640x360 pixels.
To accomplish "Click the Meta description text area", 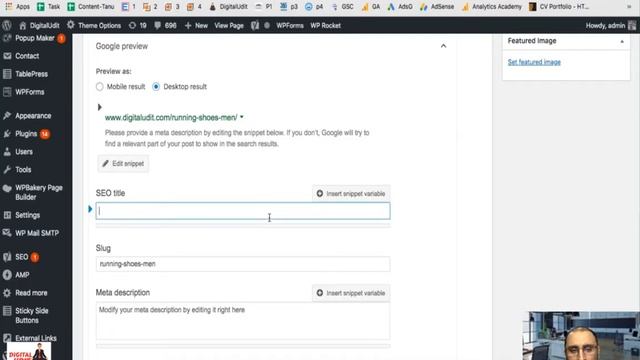I will point(243,321).
